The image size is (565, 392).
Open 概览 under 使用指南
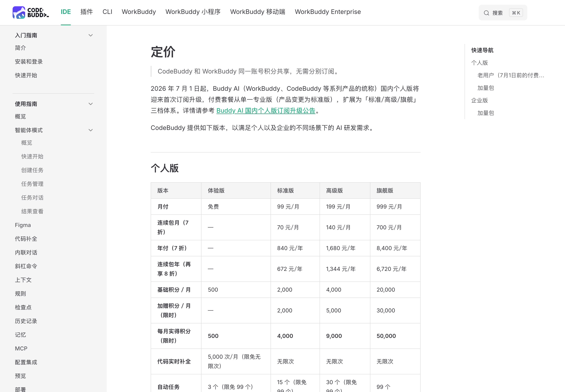tap(20, 116)
